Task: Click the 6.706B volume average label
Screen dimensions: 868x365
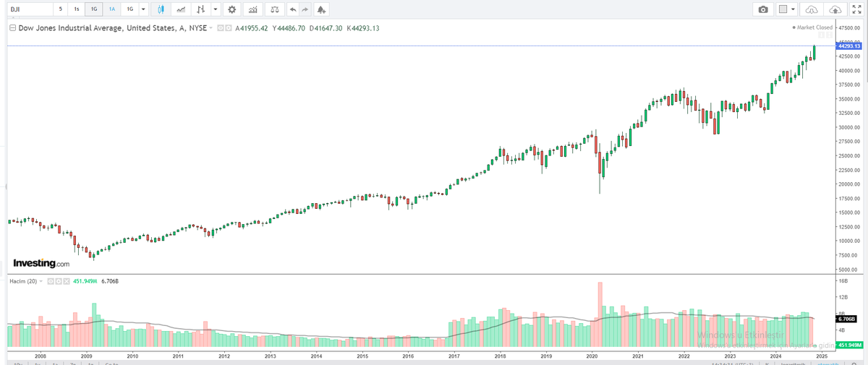Action: 846,318
